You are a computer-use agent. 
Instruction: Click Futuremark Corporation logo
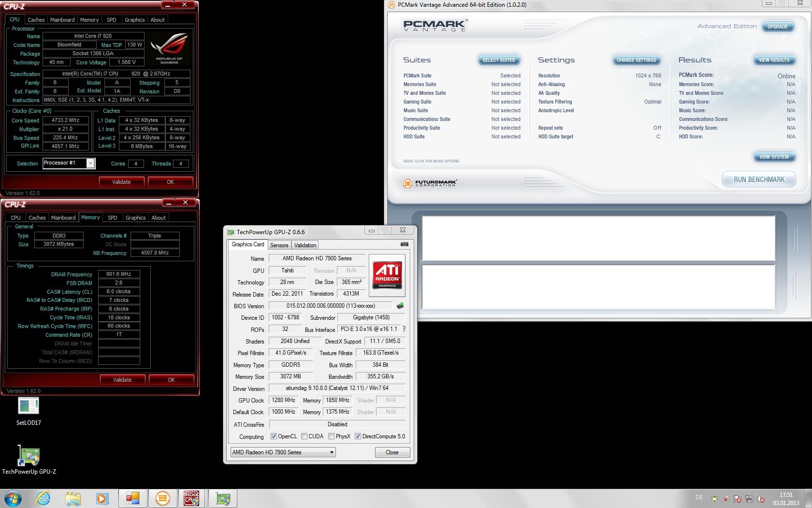430,183
